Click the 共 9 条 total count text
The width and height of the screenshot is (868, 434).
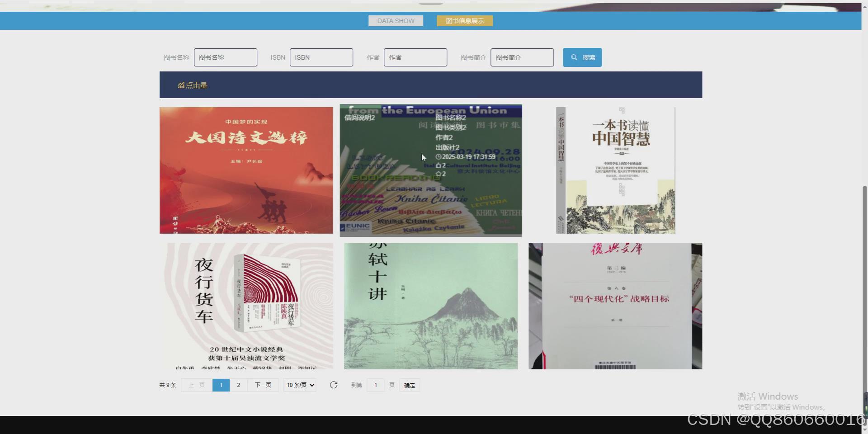(168, 385)
